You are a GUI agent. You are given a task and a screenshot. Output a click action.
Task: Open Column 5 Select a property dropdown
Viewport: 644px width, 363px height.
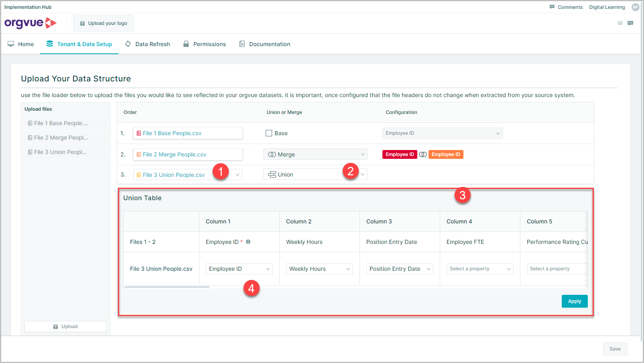(x=557, y=269)
